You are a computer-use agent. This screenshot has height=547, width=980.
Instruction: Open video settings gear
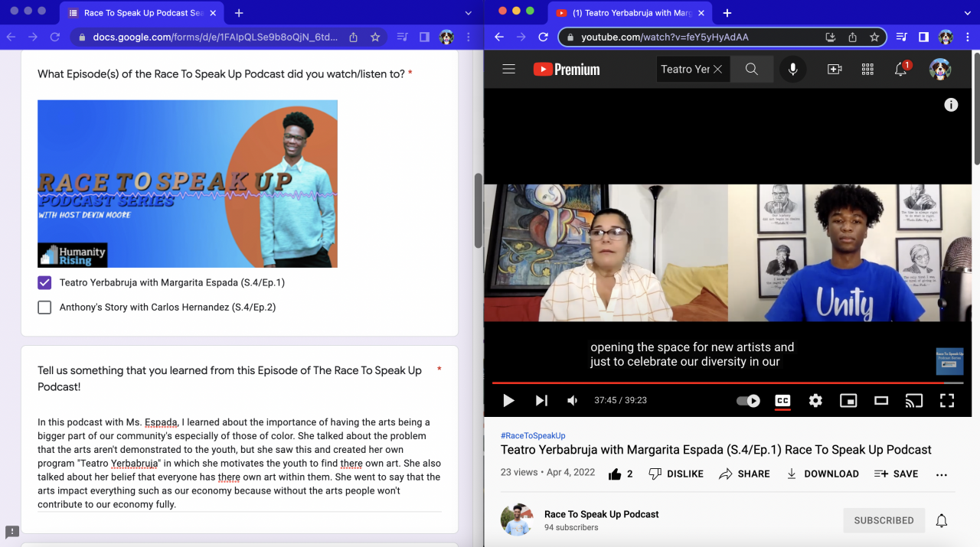815,401
